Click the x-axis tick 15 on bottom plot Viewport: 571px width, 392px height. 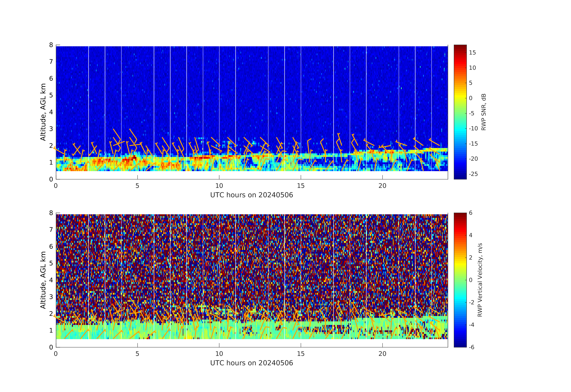[x=301, y=354]
